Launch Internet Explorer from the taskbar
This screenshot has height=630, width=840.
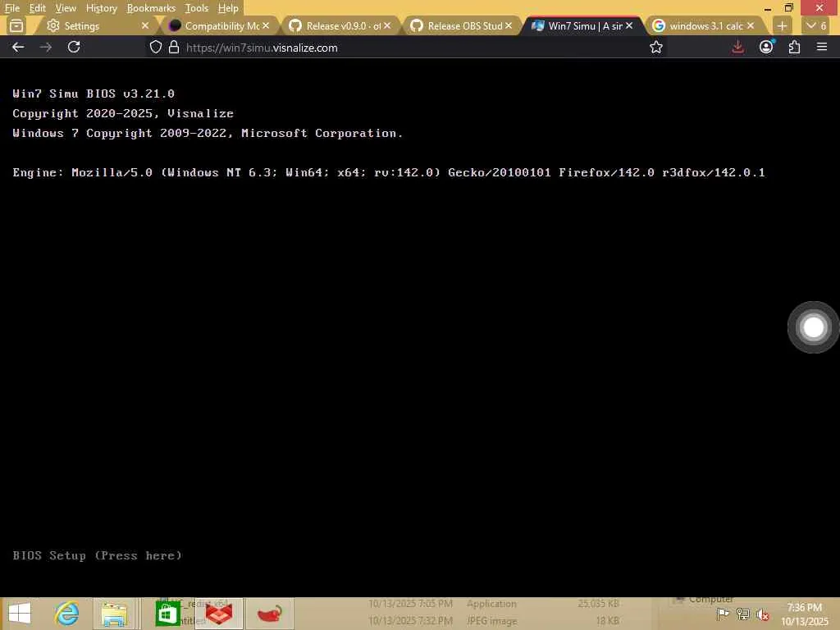tap(67, 614)
